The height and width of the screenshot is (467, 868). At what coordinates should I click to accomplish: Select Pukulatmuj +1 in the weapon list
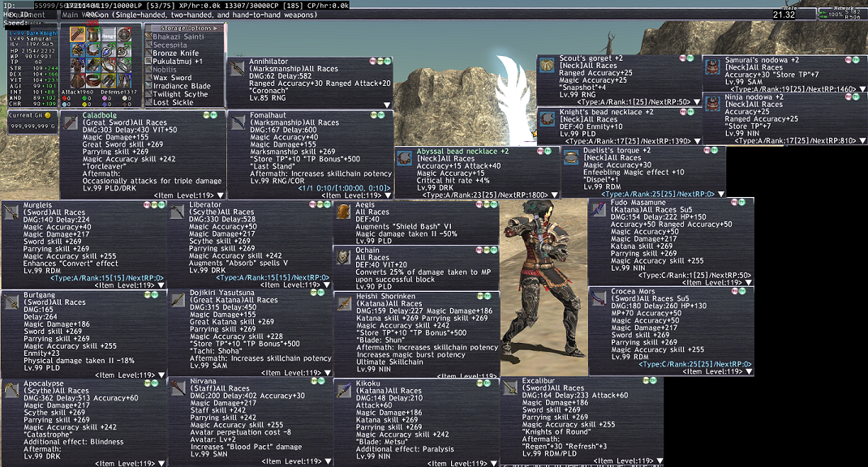pos(178,62)
